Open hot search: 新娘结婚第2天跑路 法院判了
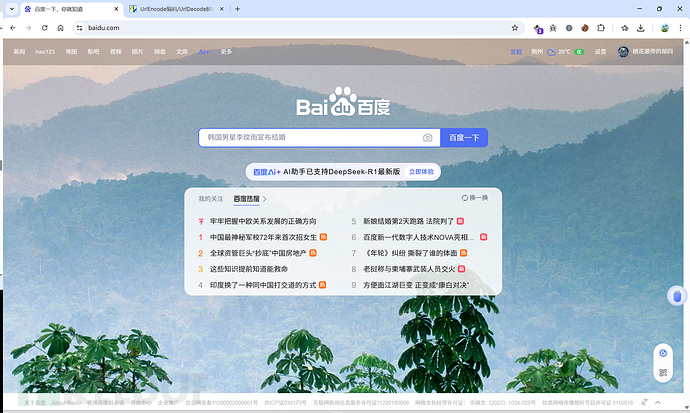The width and height of the screenshot is (690, 413). pyautogui.click(x=408, y=221)
